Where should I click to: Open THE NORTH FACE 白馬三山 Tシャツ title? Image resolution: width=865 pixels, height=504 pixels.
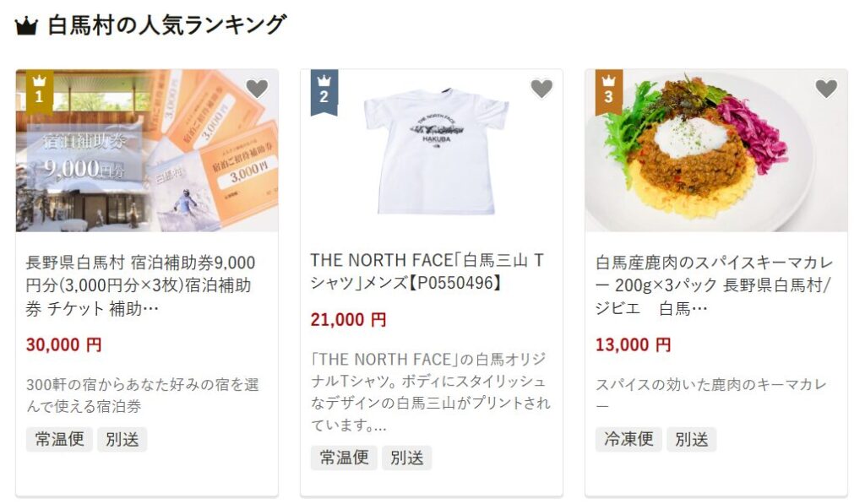[x=427, y=271]
